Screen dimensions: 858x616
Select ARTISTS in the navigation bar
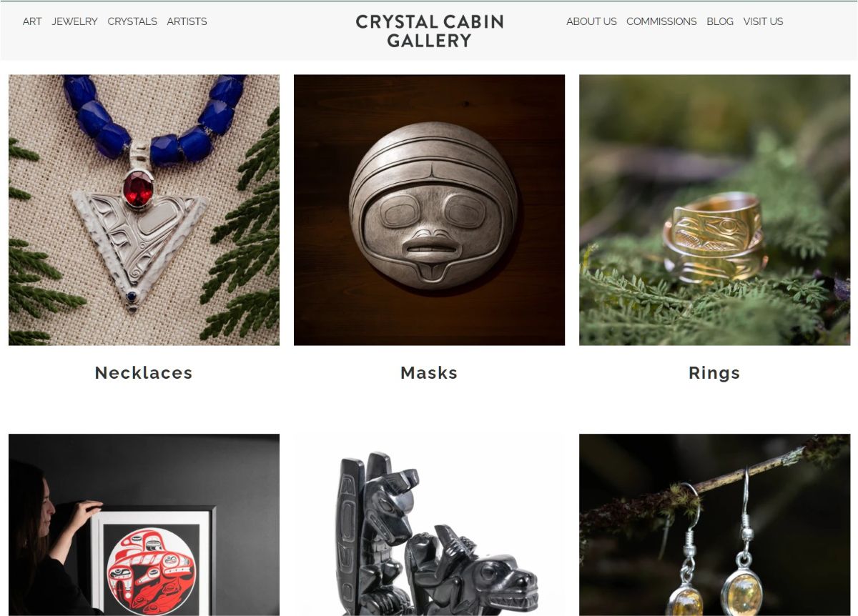click(x=187, y=21)
